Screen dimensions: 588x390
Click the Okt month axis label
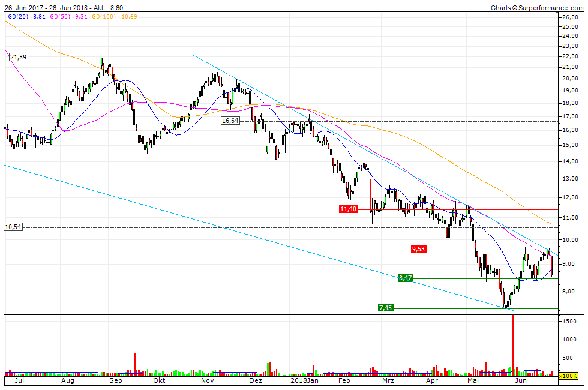[x=160, y=380]
